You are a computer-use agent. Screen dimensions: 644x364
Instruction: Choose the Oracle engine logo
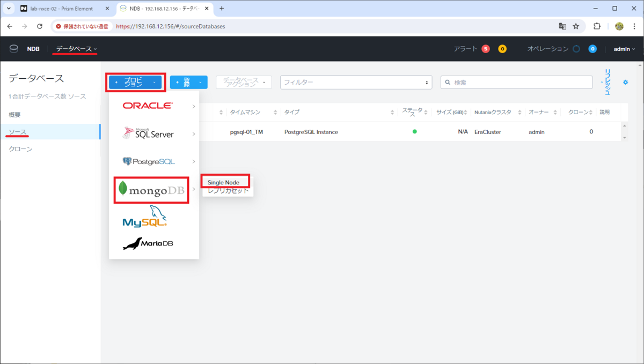[148, 106]
